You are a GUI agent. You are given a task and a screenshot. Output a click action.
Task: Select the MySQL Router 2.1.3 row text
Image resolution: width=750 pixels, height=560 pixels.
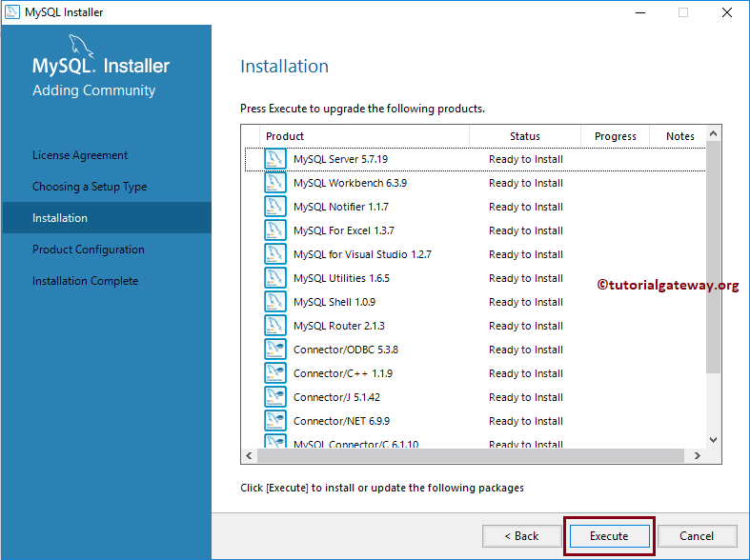339,326
